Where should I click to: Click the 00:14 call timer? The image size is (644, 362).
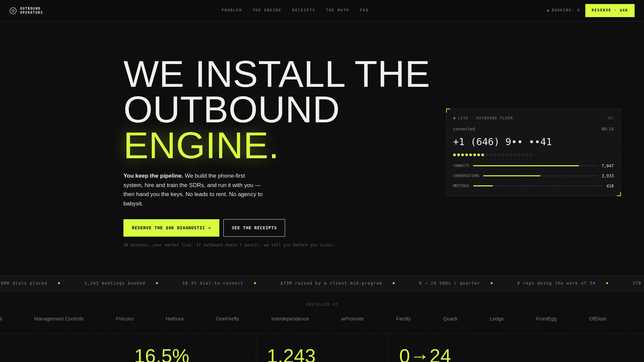[607, 129]
